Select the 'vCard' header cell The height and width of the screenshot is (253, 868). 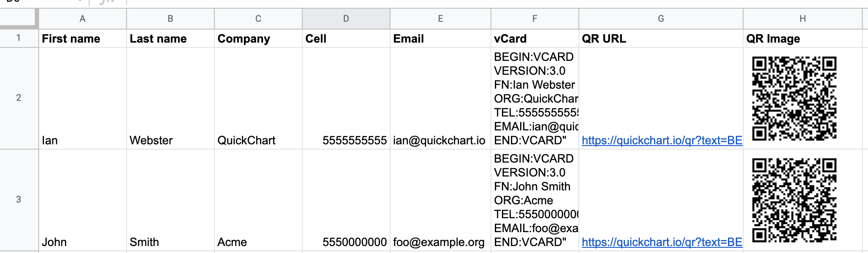535,38
